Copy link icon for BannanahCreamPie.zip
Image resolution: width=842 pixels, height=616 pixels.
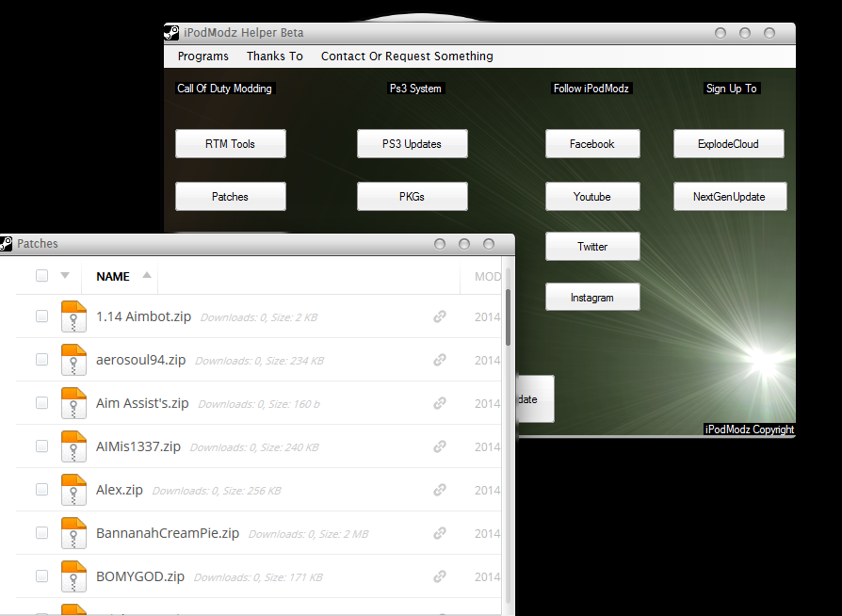click(440, 533)
